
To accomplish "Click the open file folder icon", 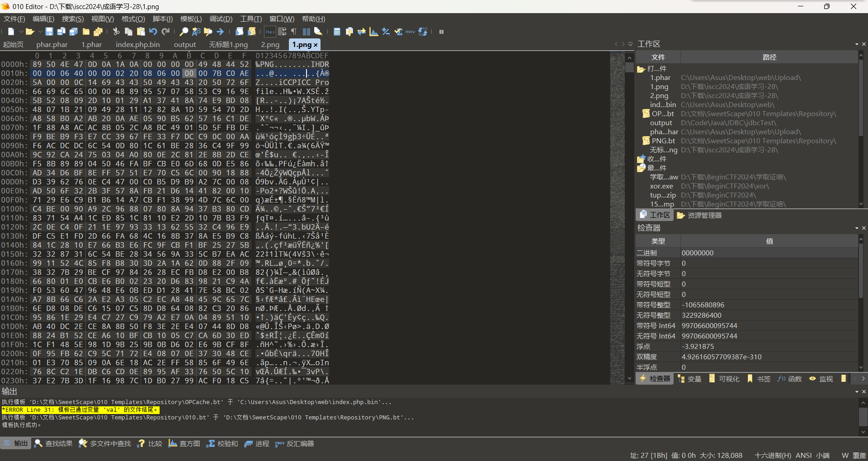I will pyautogui.click(x=30, y=32).
